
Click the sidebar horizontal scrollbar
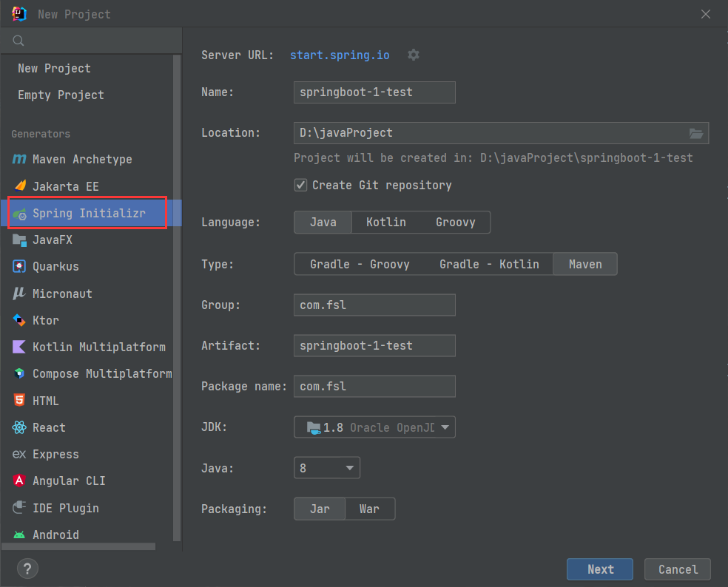pyautogui.click(x=78, y=546)
